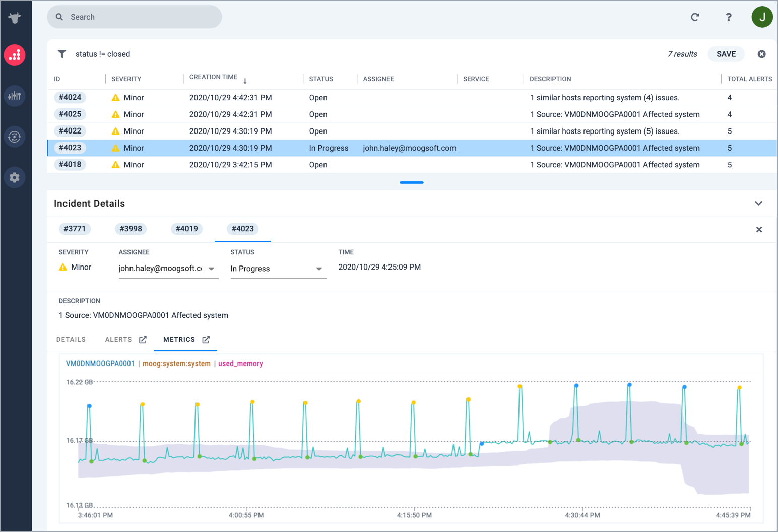Switch to the #4019 incident tab
The image size is (778, 532).
186,229
